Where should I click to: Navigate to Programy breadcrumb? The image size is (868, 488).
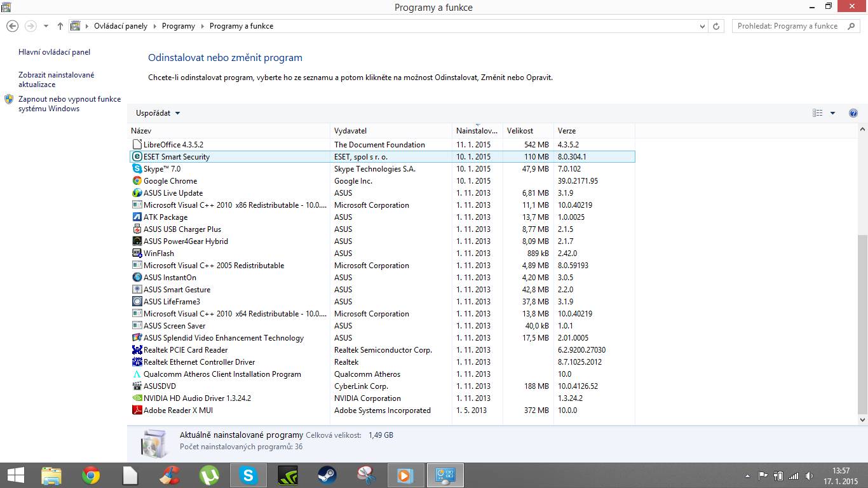(179, 26)
